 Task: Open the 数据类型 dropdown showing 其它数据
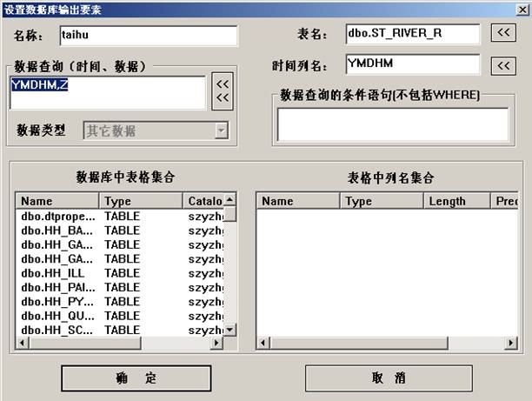(x=156, y=130)
